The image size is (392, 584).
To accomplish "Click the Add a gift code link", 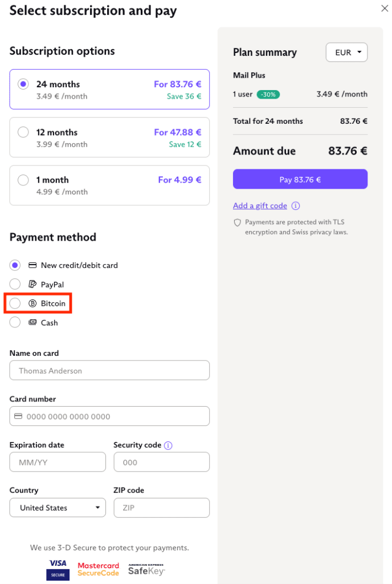I will click(x=260, y=206).
